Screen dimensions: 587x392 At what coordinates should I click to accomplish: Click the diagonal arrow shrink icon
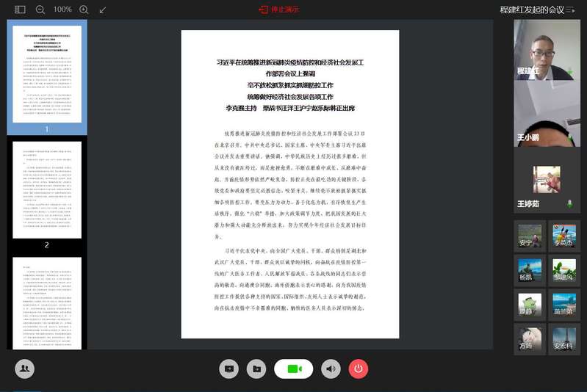click(103, 10)
